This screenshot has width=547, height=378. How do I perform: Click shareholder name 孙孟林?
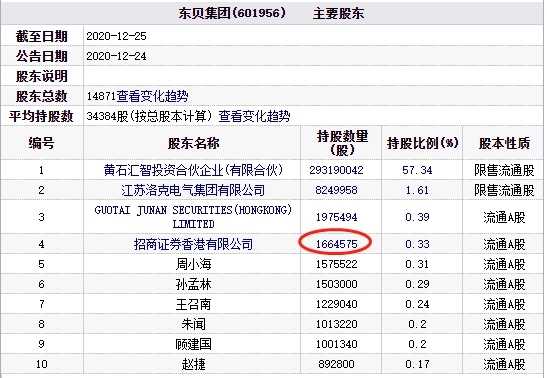click(x=193, y=284)
